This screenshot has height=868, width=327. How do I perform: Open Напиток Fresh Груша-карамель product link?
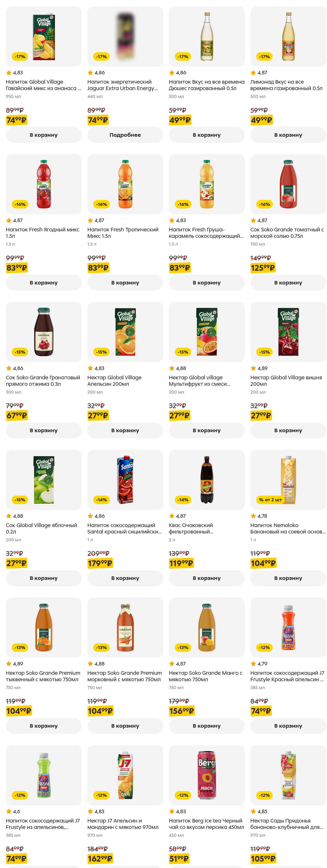click(206, 233)
